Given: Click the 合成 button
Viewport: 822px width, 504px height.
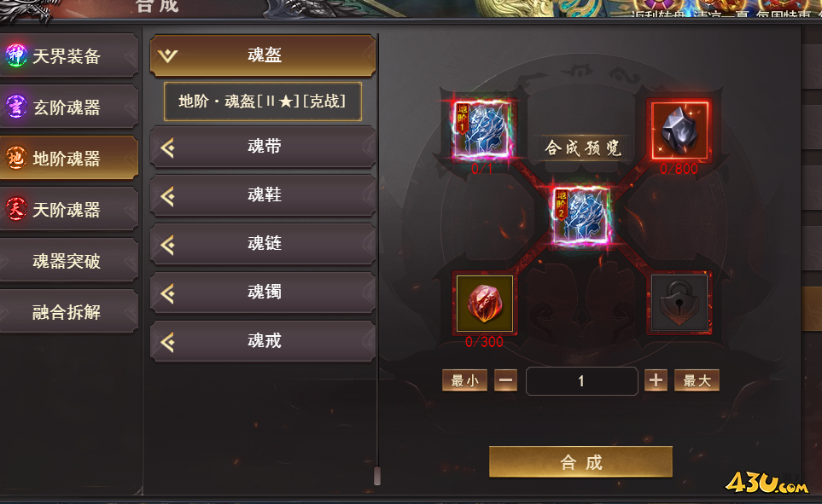Looking at the screenshot, I should click(580, 462).
